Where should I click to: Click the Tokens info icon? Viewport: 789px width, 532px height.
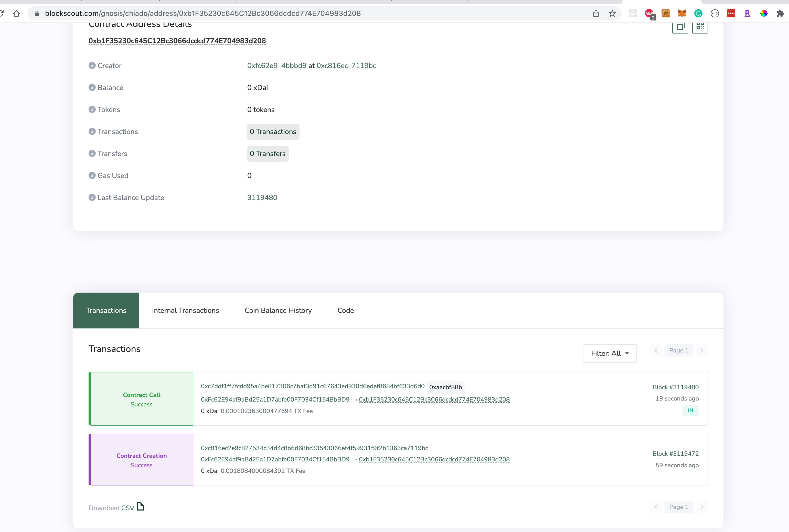point(92,109)
